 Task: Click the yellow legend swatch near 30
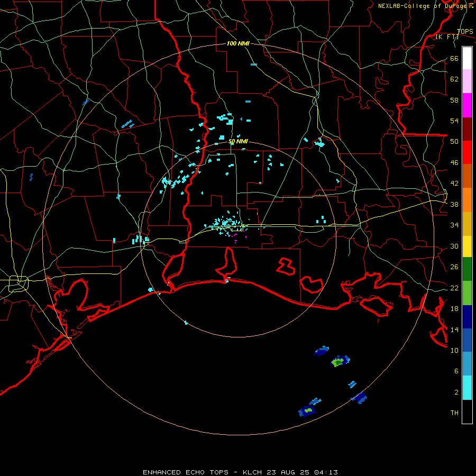click(x=467, y=246)
